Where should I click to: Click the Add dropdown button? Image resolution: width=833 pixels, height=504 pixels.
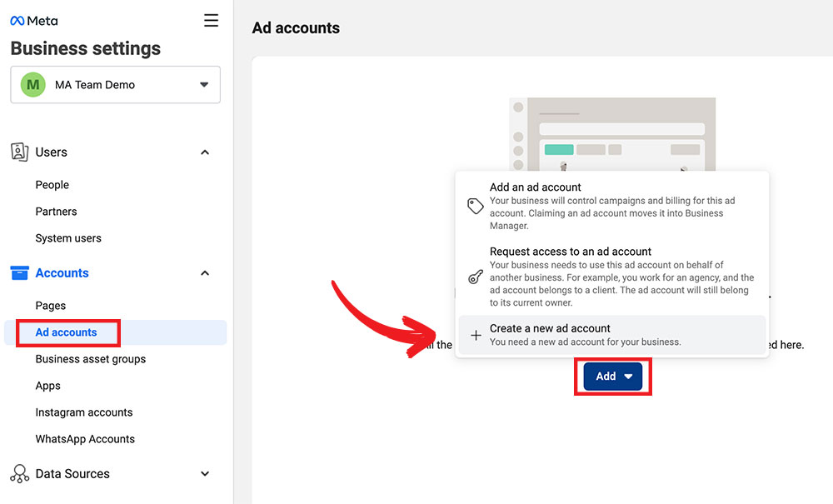click(612, 377)
